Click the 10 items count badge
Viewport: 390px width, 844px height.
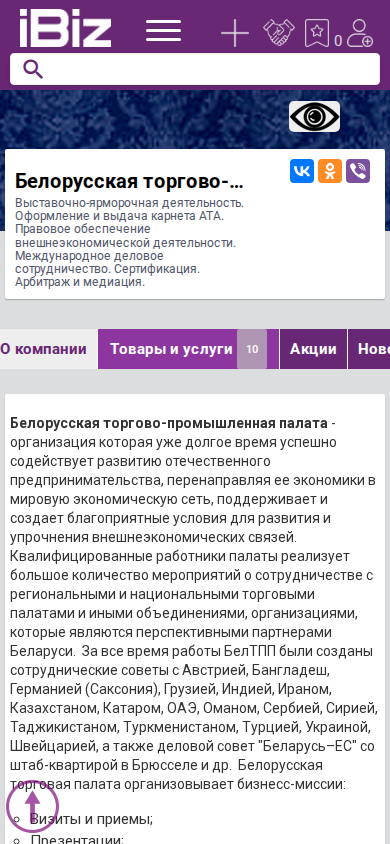coord(252,349)
